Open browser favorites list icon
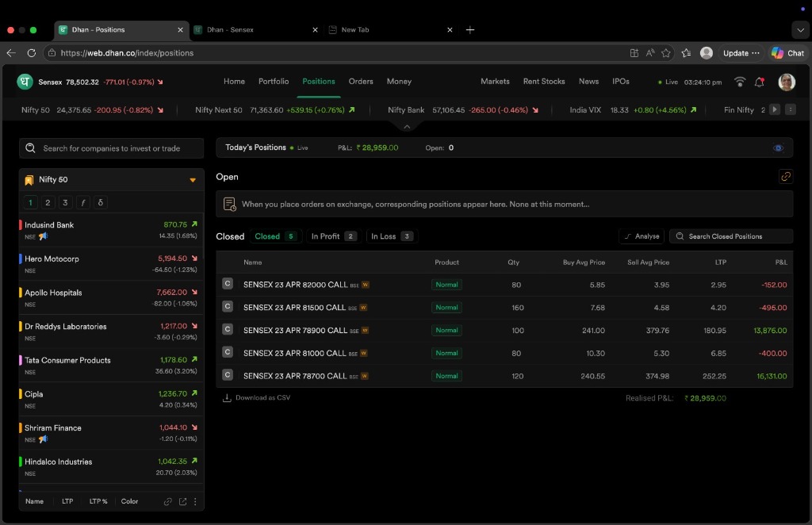Image resolution: width=812 pixels, height=525 pixels. 686,53
